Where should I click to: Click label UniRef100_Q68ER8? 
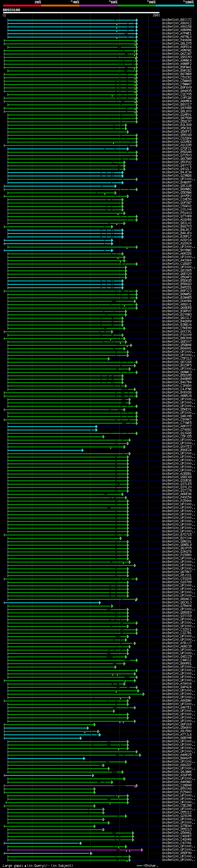click(x=177, y=308)
